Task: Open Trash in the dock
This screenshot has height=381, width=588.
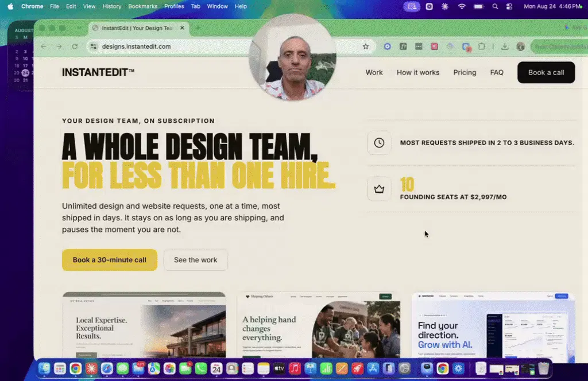Action: pos(543,368)
